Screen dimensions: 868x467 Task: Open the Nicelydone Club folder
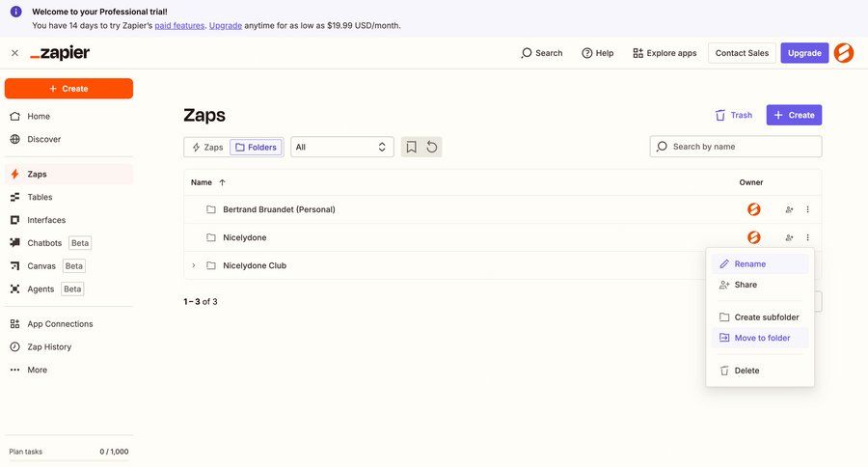click(255, 265)
